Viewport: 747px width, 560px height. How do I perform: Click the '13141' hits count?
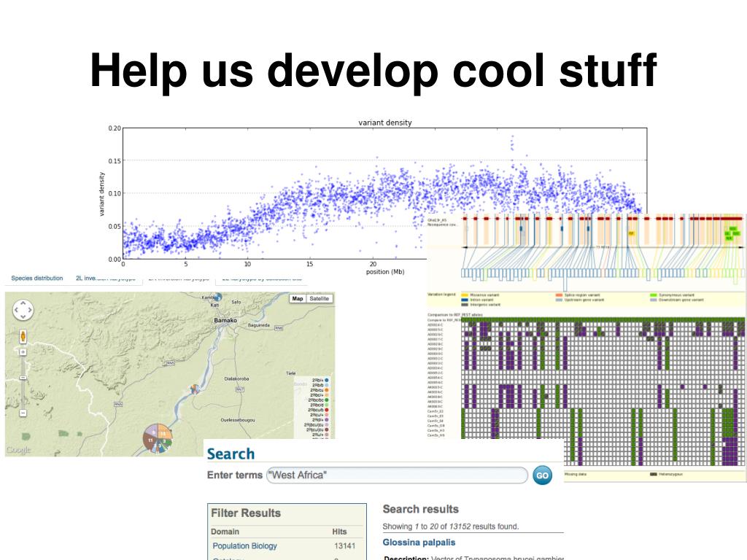(x=344, y=545)
